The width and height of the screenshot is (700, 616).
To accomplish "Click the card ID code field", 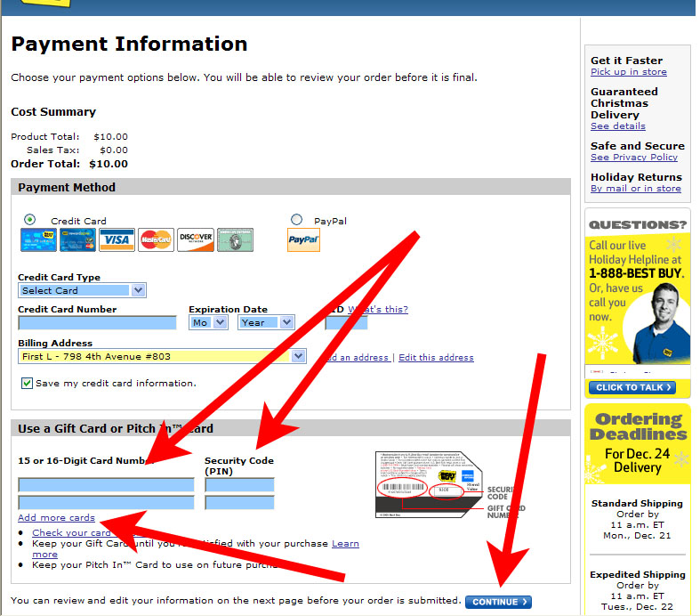I will pyautogui.click(x=346, y=322).
